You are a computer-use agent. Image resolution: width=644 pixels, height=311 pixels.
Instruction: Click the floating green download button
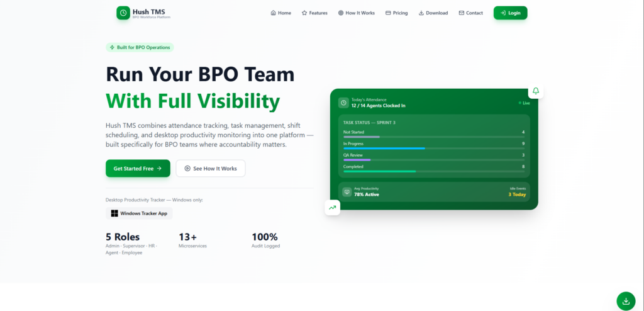pyautogui.click(x=626, y=301)
